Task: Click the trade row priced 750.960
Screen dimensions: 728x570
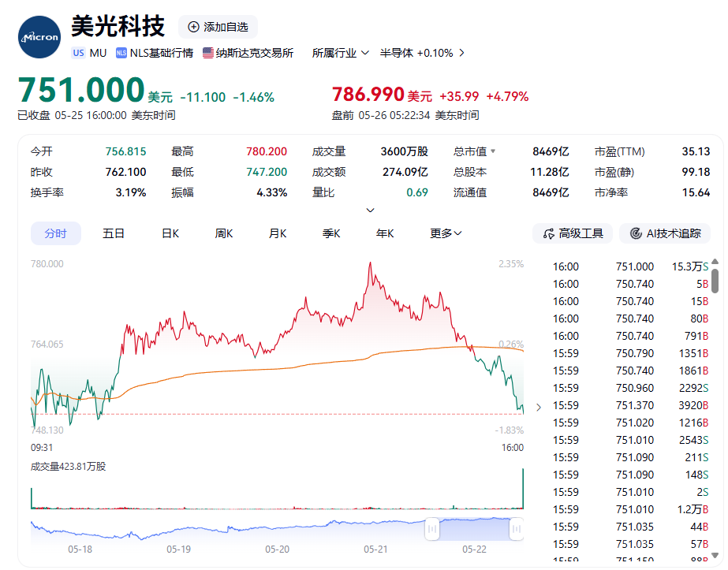Action: [x=630, y=388]
